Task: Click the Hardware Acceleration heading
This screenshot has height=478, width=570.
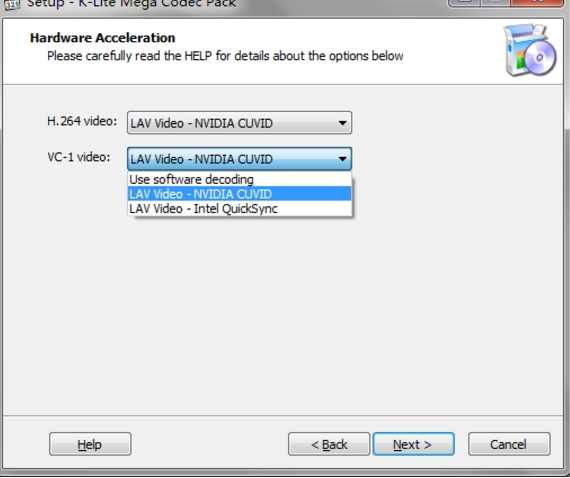Action: click(x=103, y=38)
